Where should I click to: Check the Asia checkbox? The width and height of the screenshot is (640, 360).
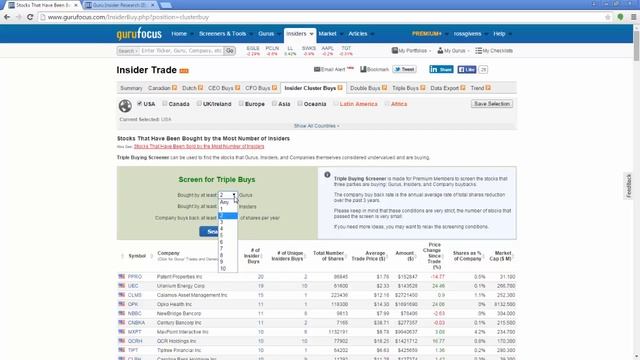274,104
